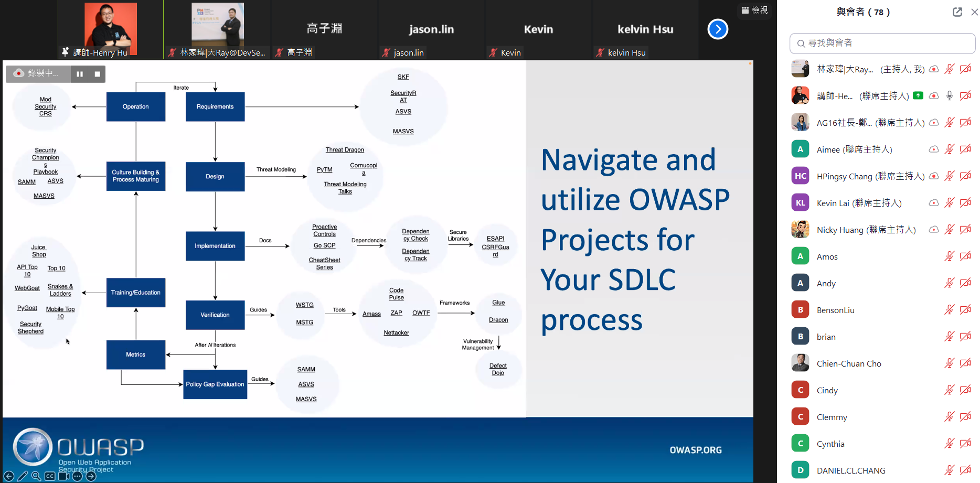Open the slideshow more options (three dots)
980x483 pixels.
pyautogui.click(x=77, y=476)
